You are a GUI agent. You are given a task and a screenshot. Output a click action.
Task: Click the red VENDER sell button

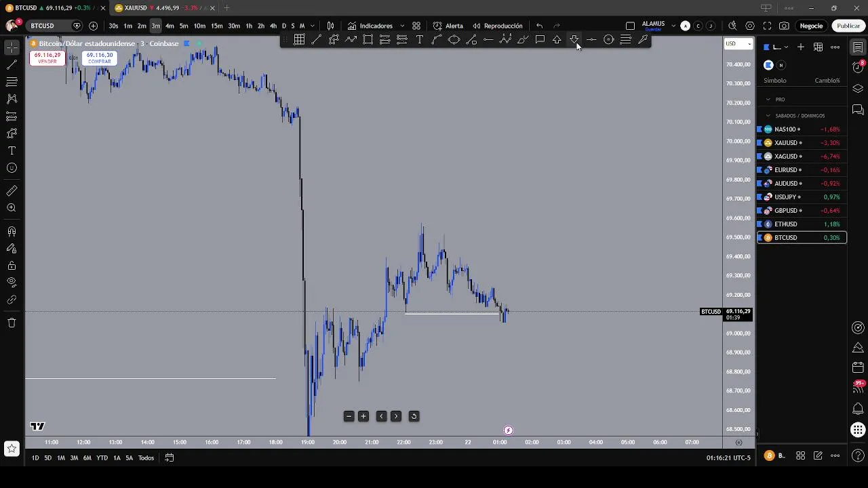[x=47, y=58]
